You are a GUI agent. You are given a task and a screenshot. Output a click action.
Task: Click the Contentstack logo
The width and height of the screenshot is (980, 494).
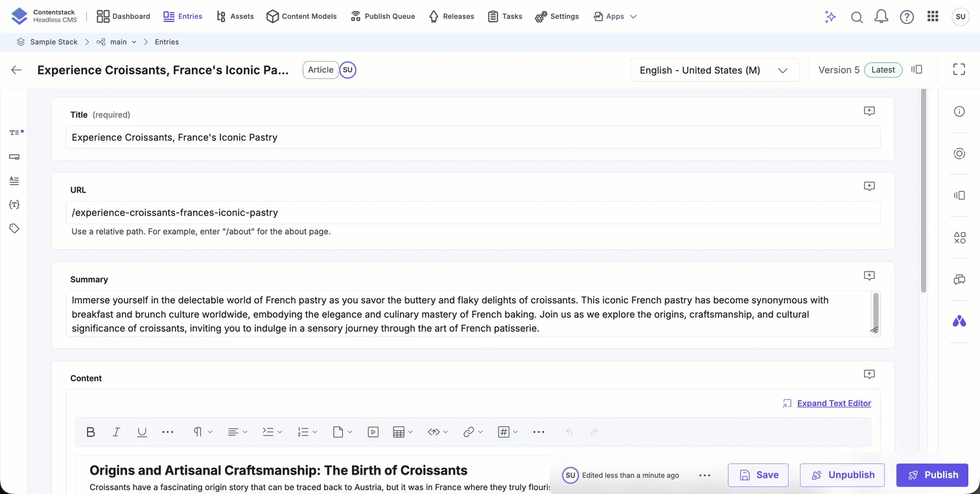19,16
